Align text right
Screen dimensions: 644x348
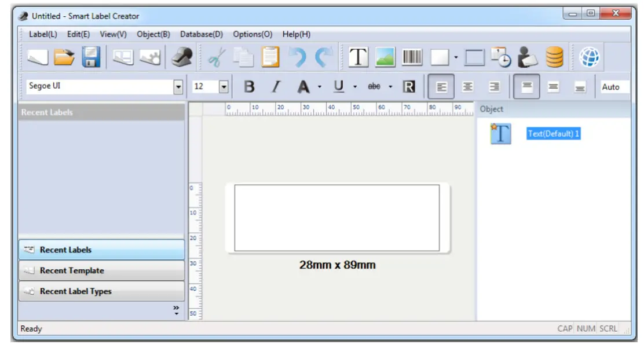click(494, 87)
